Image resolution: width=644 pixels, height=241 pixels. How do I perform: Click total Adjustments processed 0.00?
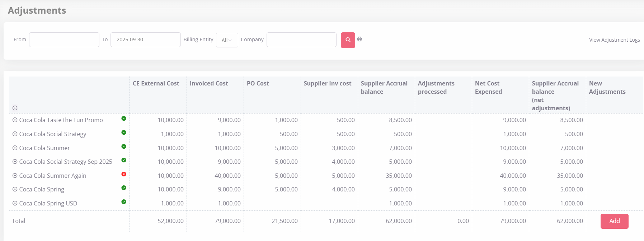coord(463,221)
